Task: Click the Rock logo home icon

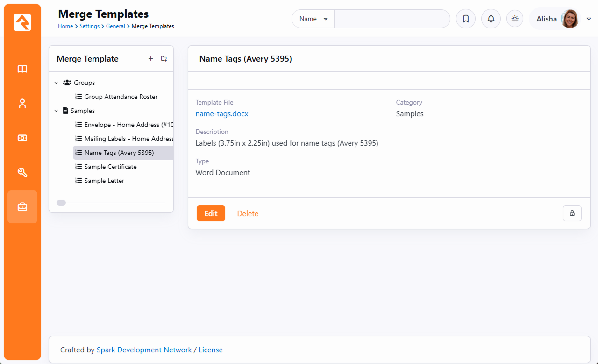Action: tap(22, 22)
